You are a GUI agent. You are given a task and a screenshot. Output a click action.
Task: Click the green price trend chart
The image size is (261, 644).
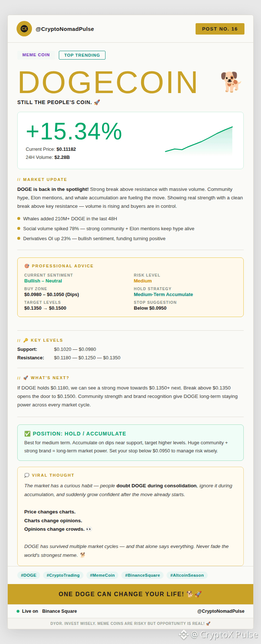(199, 140)
